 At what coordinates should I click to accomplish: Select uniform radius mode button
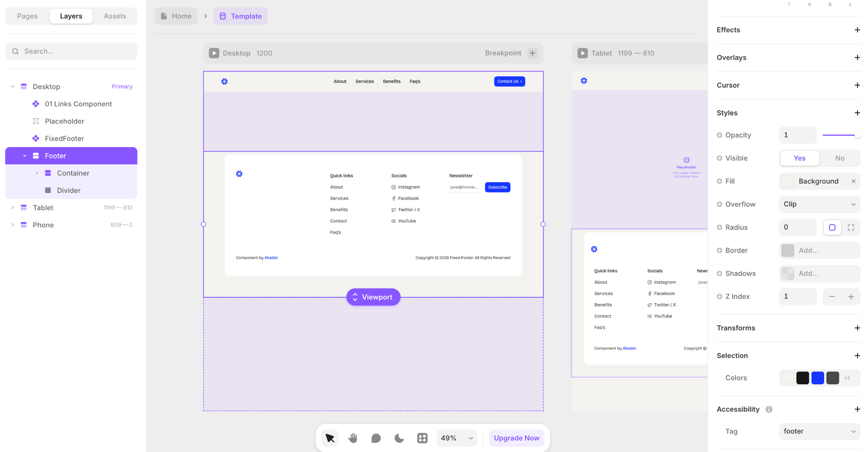coord(832,227)
